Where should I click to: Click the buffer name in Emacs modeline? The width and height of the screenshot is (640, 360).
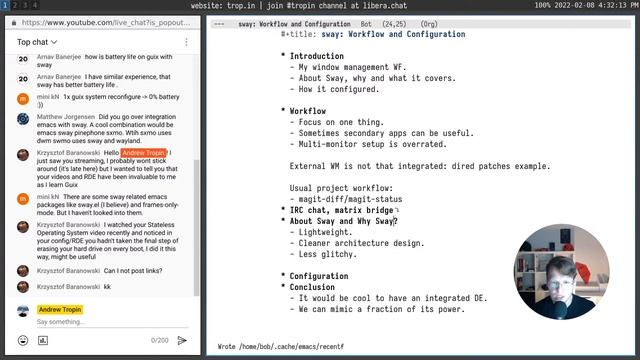pos(294,24)
